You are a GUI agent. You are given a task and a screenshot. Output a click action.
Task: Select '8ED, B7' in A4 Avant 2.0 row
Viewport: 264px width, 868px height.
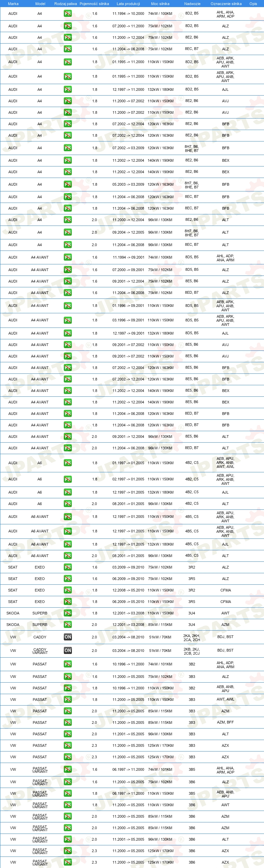192,448
